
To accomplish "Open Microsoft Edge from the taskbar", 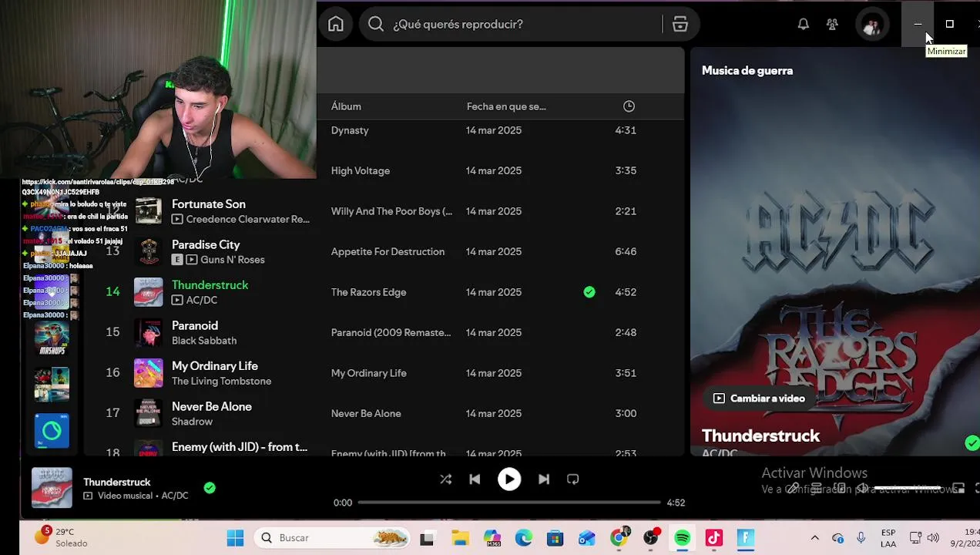I will tap(523, 538).
